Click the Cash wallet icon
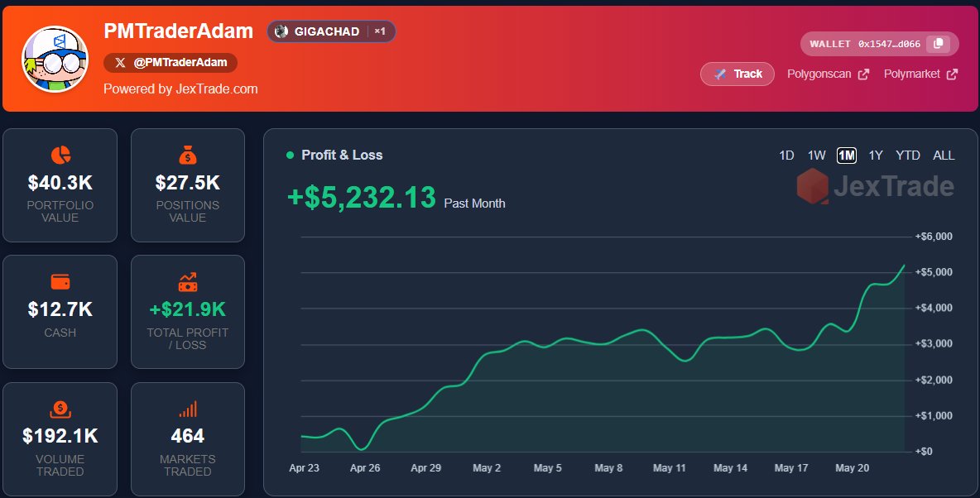This screenshot has width=980, height=498. pyautogui.click(x=60, y=282)
